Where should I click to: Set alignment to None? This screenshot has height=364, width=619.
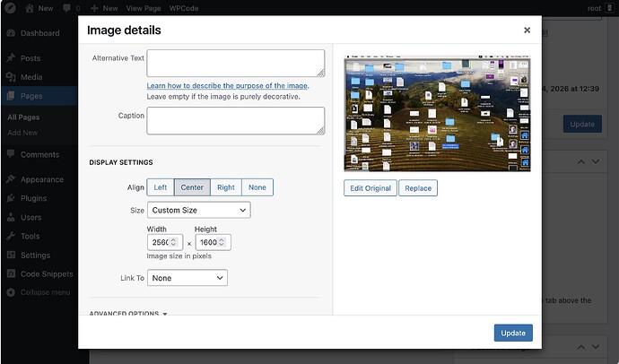point(257,187)
